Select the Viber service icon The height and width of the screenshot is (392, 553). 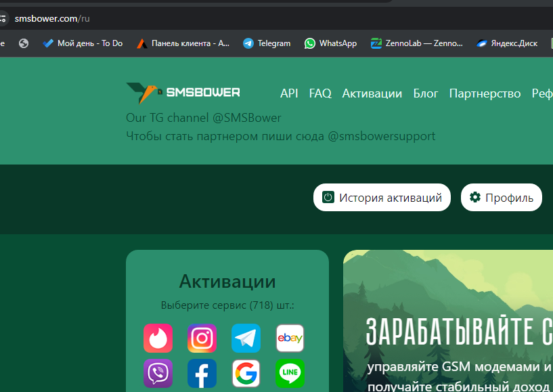(x=158, y=373)
